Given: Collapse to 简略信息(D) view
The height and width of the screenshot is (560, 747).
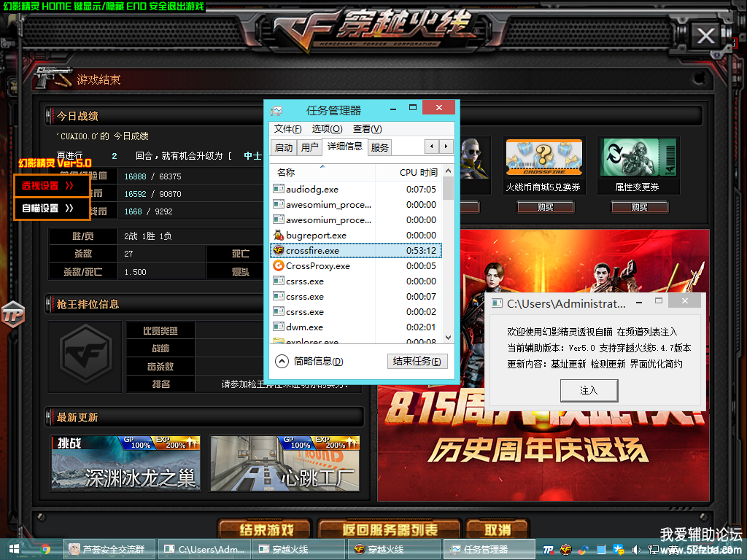Looking at the screenshot, I should tap(309, 362).
